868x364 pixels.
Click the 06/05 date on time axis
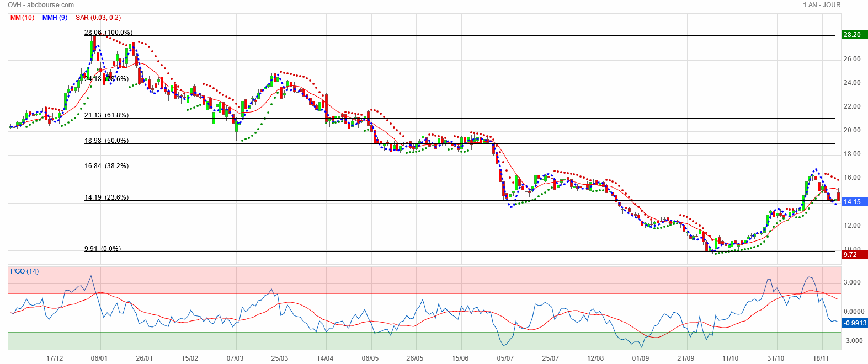tap(370, 358)
